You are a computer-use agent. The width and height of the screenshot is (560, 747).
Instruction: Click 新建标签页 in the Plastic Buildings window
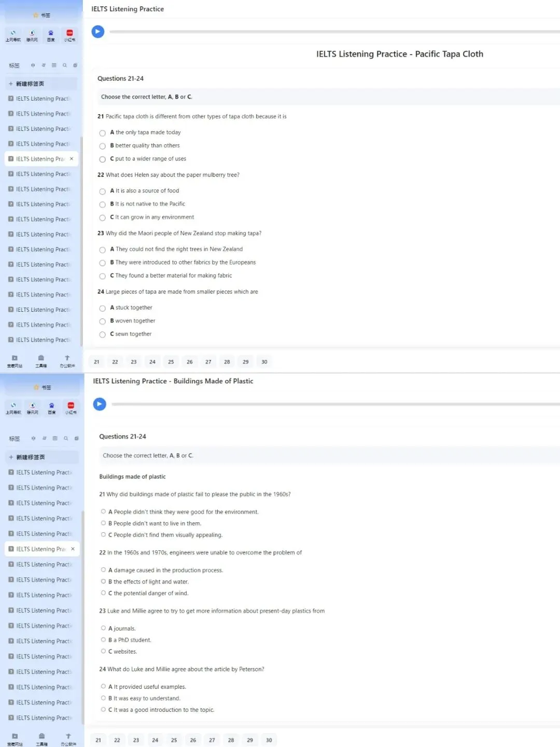[42, 457]
